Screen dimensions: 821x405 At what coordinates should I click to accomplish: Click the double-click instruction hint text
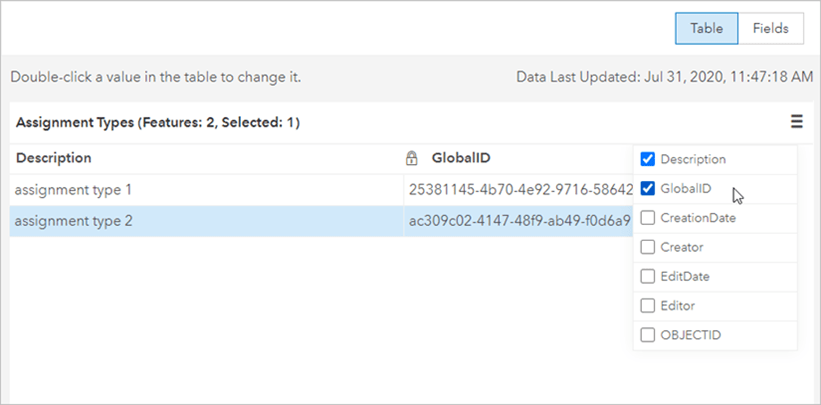click(155, 76)
